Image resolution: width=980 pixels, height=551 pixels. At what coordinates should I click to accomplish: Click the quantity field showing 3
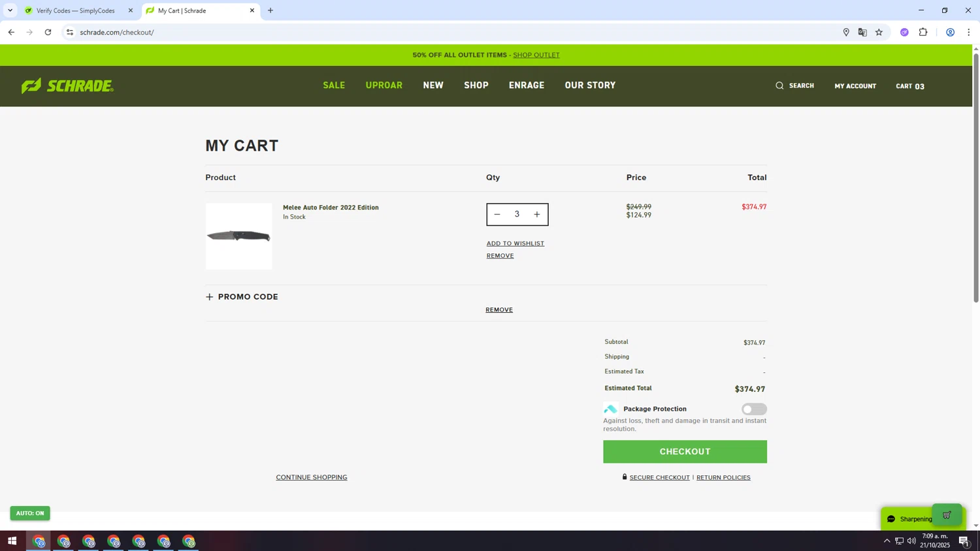517,214
